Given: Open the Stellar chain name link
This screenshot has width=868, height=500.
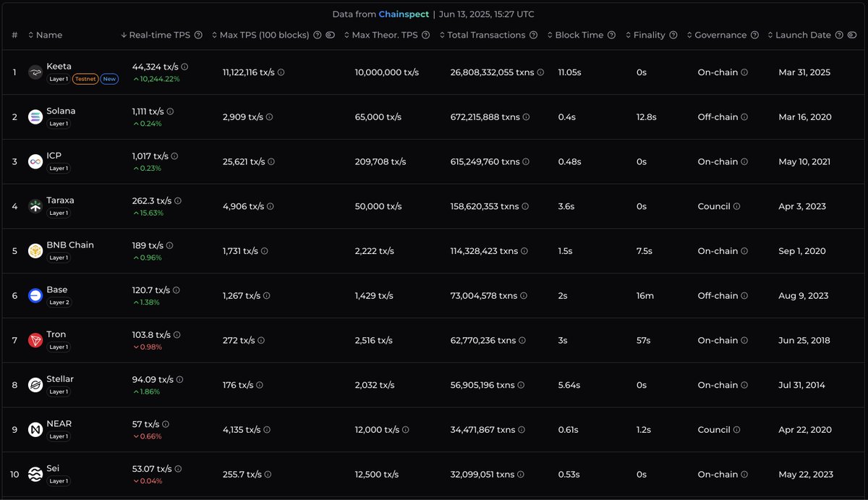Looking at the screenshot, I should tap(60, 379).
